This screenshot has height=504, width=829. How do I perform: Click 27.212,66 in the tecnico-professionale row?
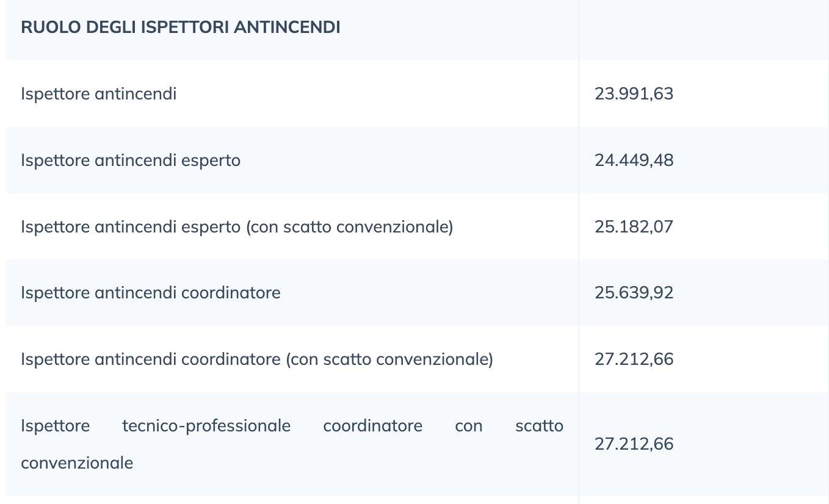(634, 444)
